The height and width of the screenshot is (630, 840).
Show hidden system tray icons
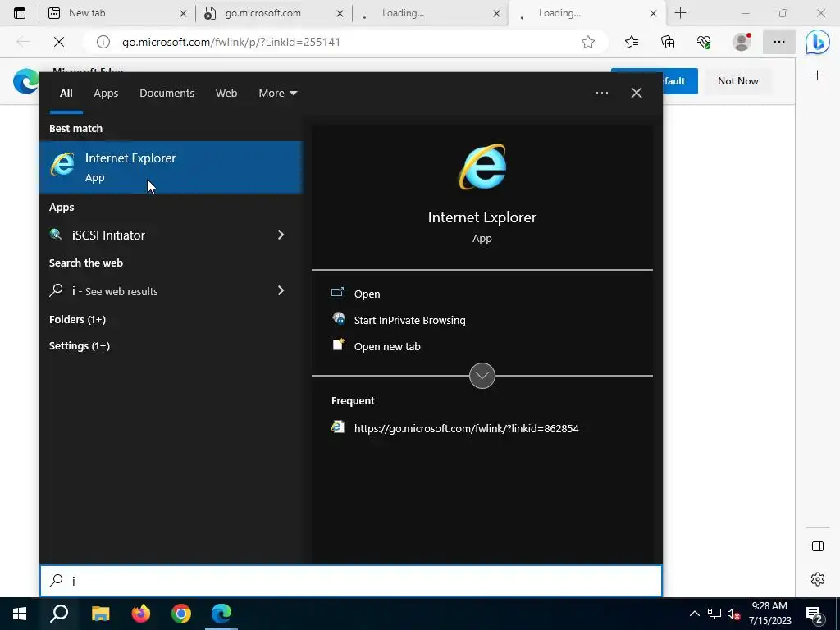[x=694, y=614]
